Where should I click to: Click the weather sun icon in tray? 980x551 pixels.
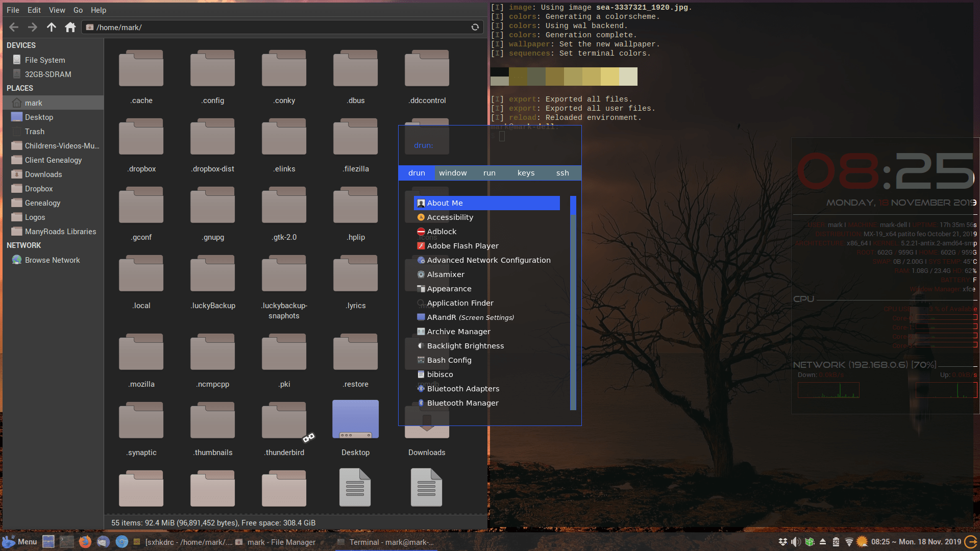point(862,542)
